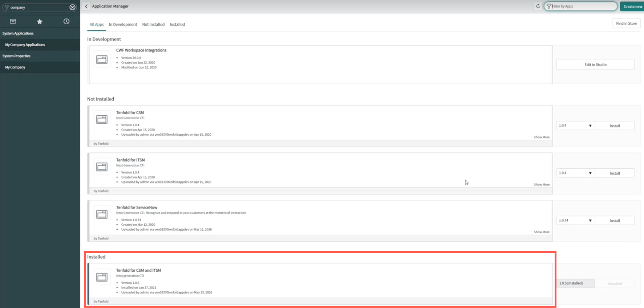Open version dropdown for Tenfold for CSM

click(x=575, y=126)
